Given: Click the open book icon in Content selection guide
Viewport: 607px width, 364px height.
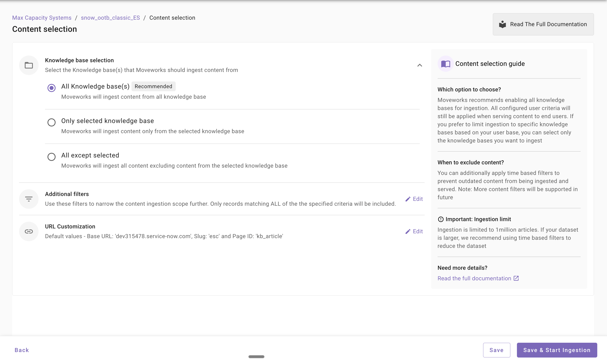Looking at the screenshot, I should point(446,64).
